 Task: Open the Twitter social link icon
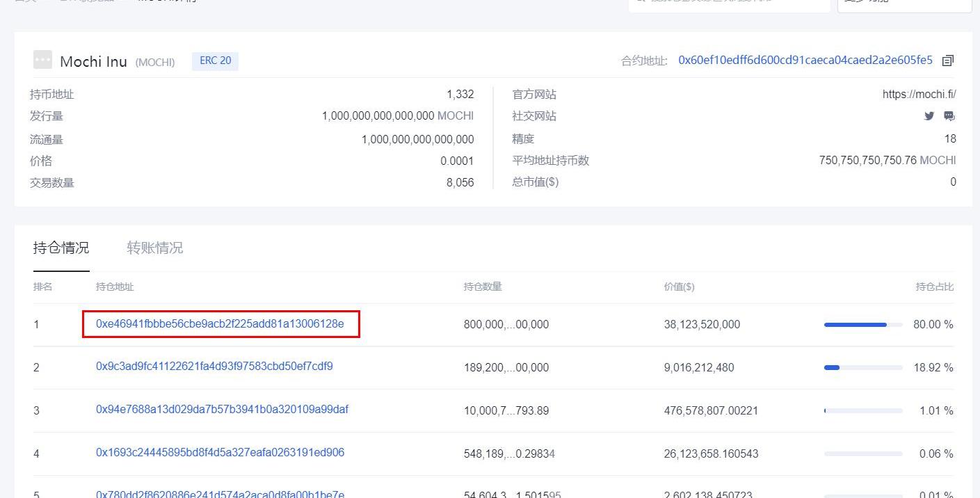pyautogui.click(x=929, y=116)
